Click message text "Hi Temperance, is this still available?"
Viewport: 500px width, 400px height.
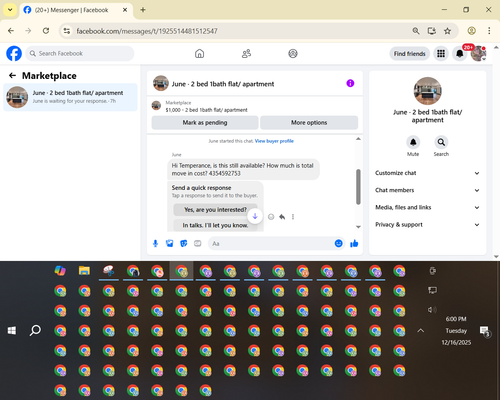218,166
